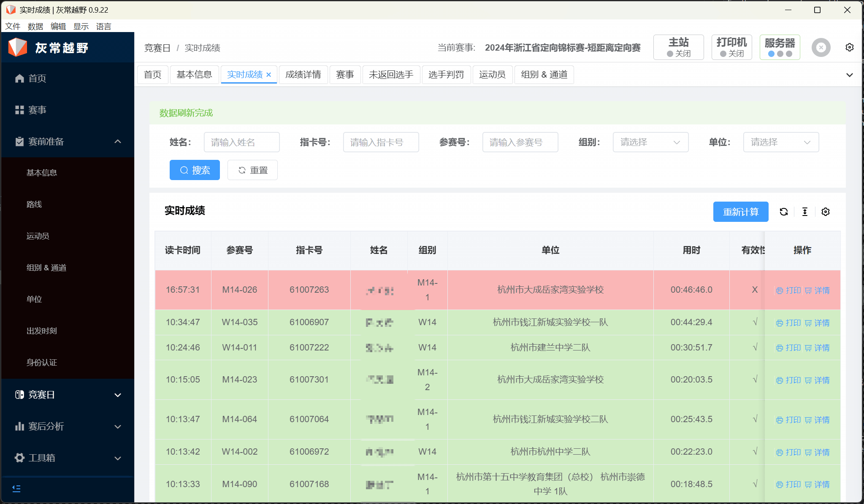Click the 灰常越野 logo icon in sidebar
The width and height of the screenshot is (864, 504).
click(x=18, y=47)
